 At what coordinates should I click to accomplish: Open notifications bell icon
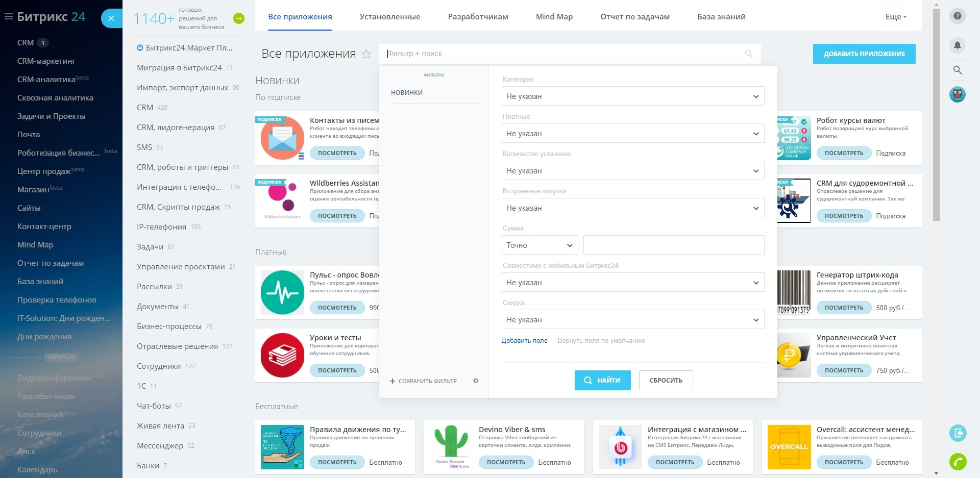tap(958, 45)
